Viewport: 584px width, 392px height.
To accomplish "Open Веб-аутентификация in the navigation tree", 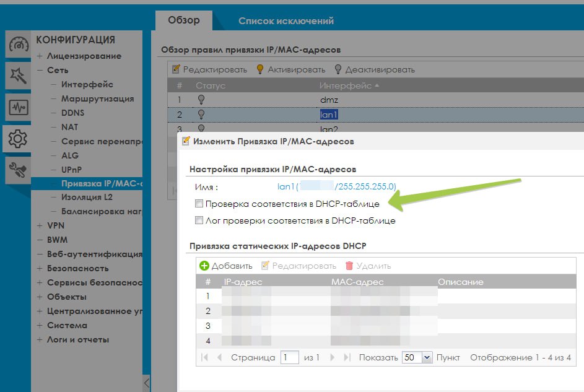I will pyautogui.click(x=95, y=255).
